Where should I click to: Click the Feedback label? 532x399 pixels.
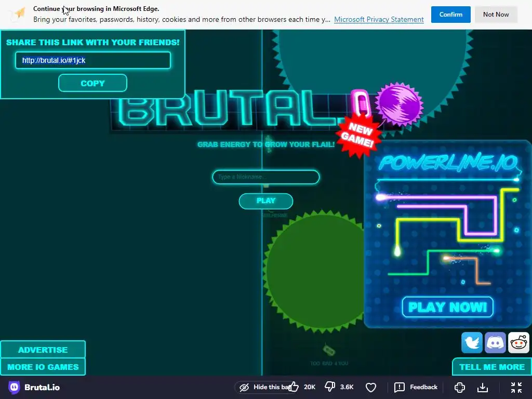pos(423,387)
